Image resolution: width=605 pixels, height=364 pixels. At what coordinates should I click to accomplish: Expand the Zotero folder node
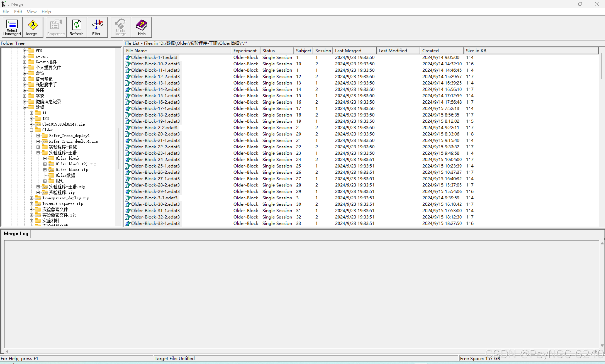[x=25, y=56]
